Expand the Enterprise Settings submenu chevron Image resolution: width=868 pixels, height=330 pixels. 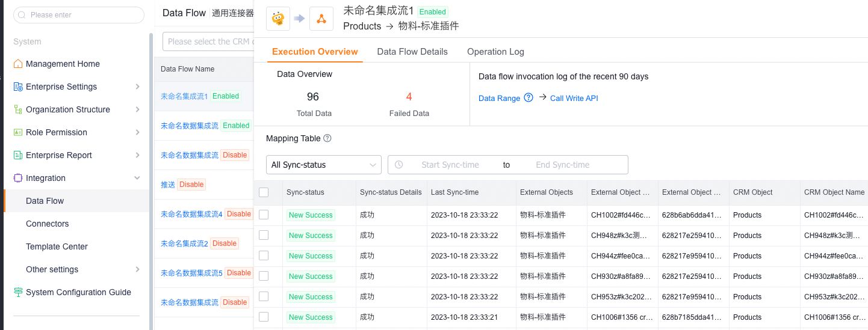point(138,87)
